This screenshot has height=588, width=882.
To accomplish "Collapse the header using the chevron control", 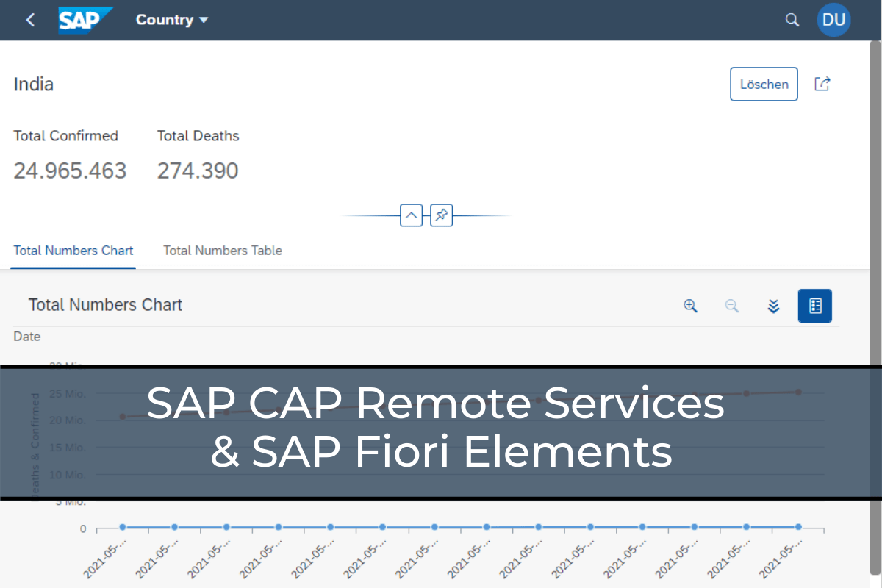I will point(411,215).
